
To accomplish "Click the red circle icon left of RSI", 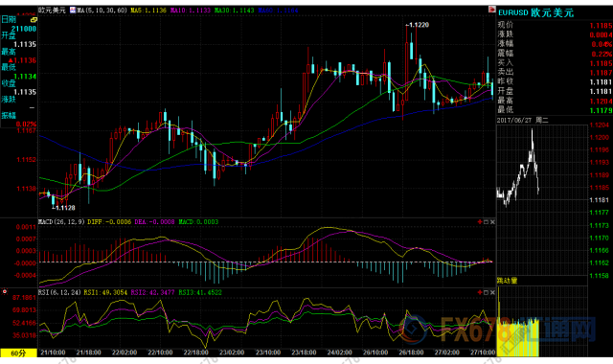I will [5, 291].
